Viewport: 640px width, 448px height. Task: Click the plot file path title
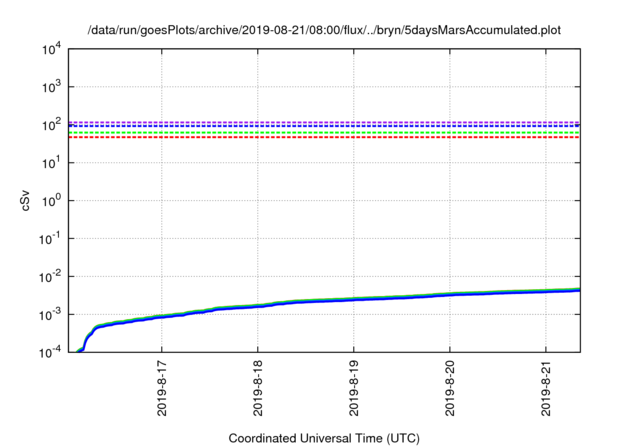(x=324, y=30)
